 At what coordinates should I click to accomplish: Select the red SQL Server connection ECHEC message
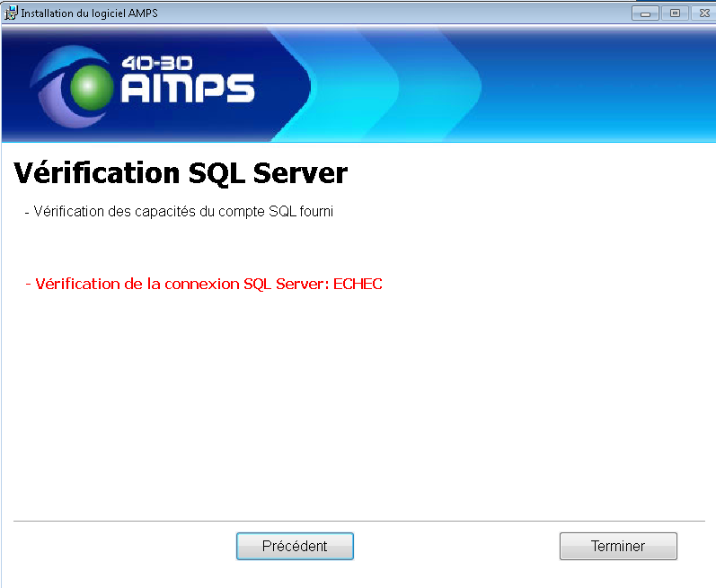204,285
